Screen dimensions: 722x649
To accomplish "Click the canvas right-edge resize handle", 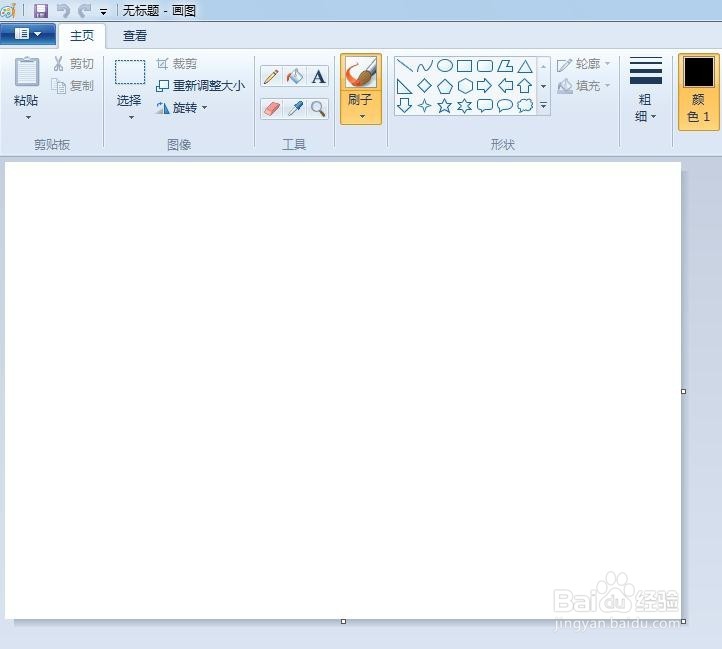I will pos(683,391).
